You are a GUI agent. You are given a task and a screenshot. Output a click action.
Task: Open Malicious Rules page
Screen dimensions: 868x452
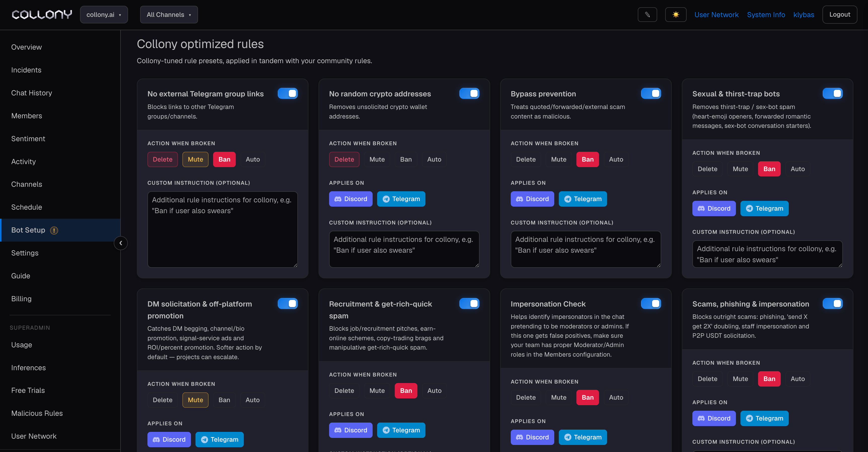[60, 413]
